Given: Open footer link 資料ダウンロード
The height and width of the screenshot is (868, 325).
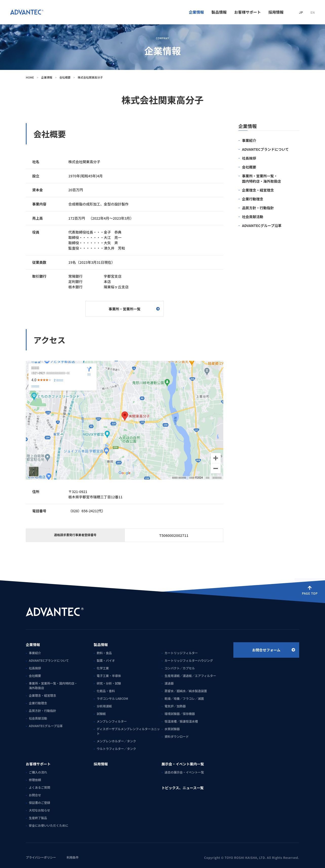Looking at the screenshot, I should click(176, 737).
